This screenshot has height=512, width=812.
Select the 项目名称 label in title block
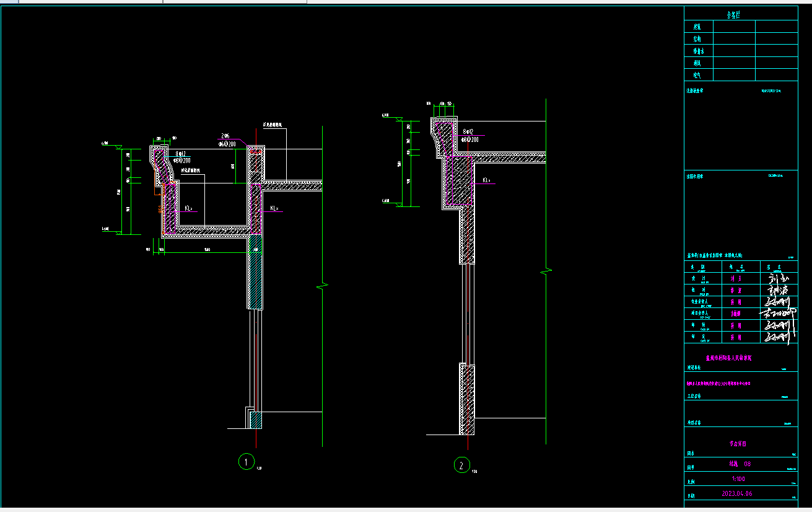694,422
